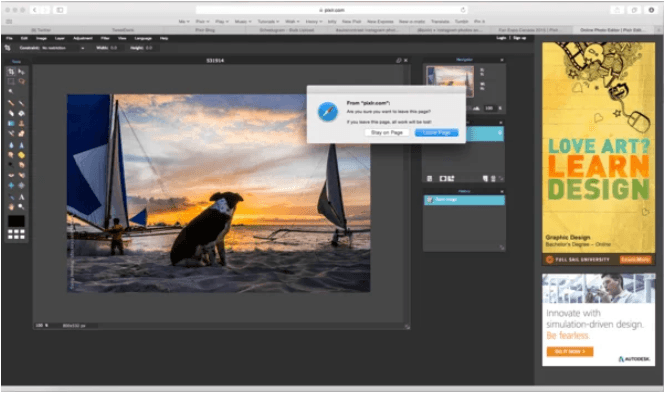The image size is (668, 397).
Task: Click the grid icon below the color swatch
Action: click(16, 234)
